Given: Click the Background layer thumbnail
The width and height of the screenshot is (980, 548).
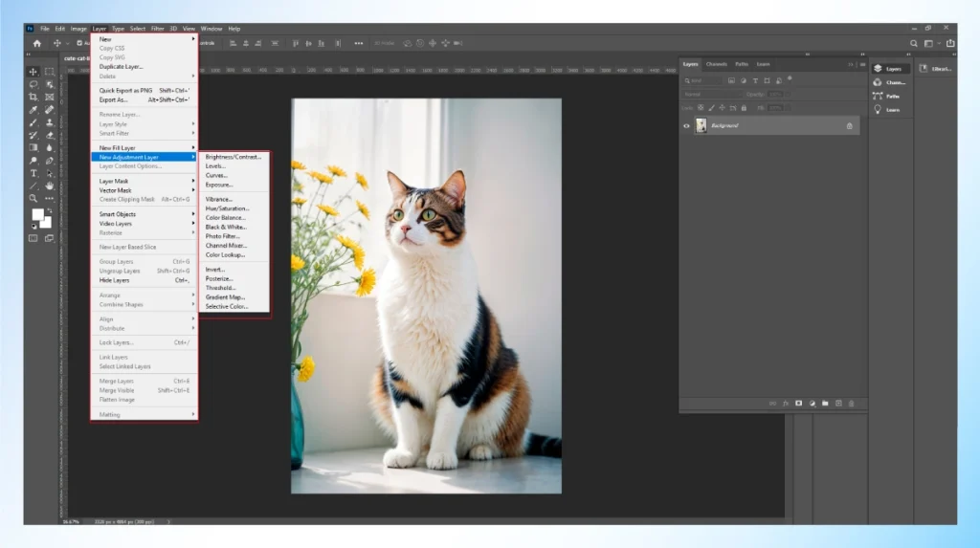Looking at the screenshot, I should pos(702,125).
